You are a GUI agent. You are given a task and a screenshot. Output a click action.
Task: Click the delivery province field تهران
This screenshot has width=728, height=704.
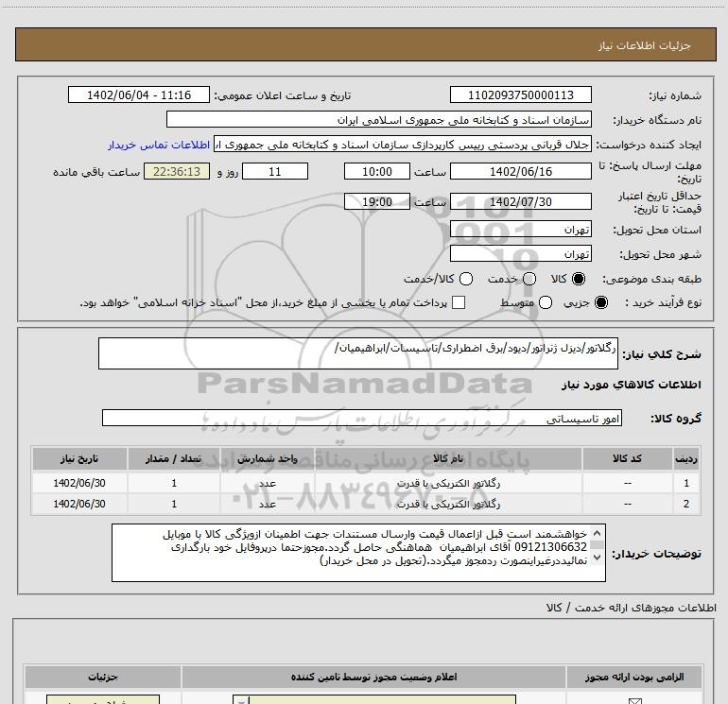520,230
